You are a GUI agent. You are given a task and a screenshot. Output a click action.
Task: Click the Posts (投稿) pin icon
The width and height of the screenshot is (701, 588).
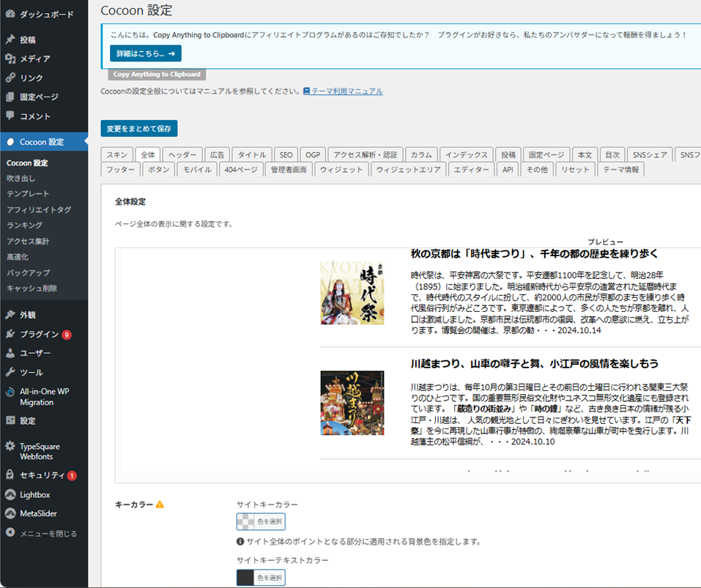[x=10, y=40]
